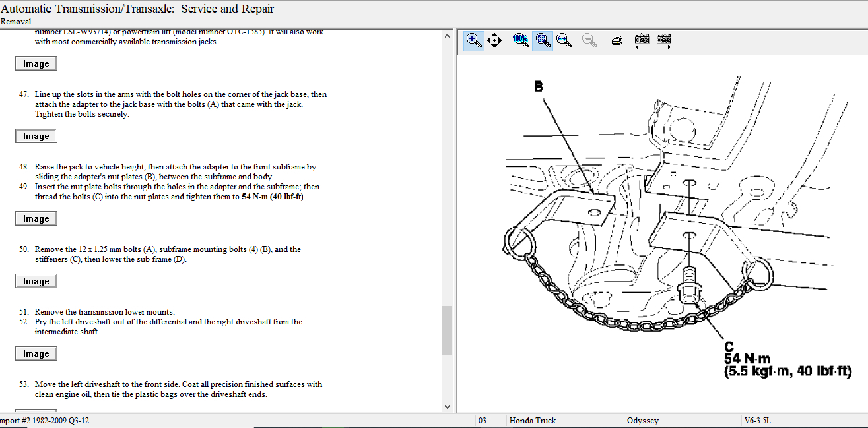
Task: Click the zoom out magnifier icon
Action: (589, 40)
